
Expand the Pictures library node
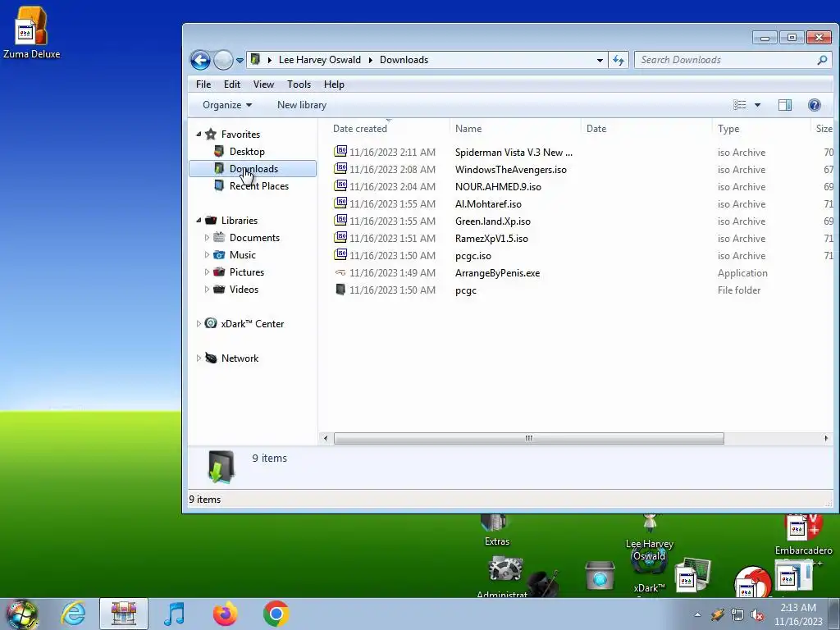[x=207, y=272]
